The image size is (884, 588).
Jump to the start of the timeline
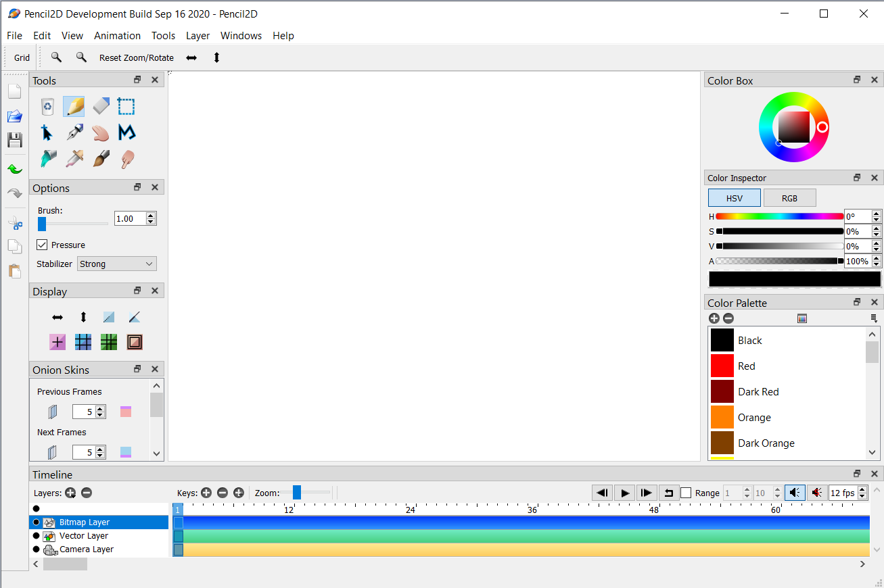(x=602, y=493)
